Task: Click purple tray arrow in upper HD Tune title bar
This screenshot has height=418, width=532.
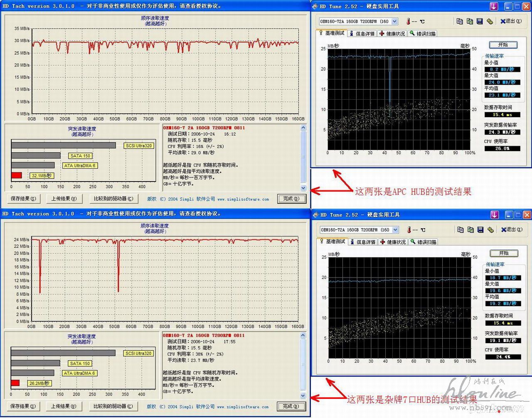Action: point(494,6)
